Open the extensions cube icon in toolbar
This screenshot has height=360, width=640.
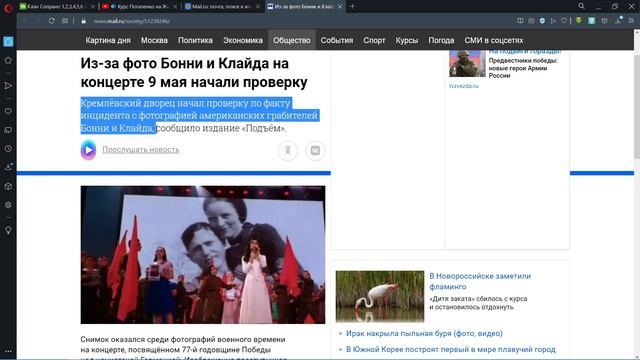point(604,21)
